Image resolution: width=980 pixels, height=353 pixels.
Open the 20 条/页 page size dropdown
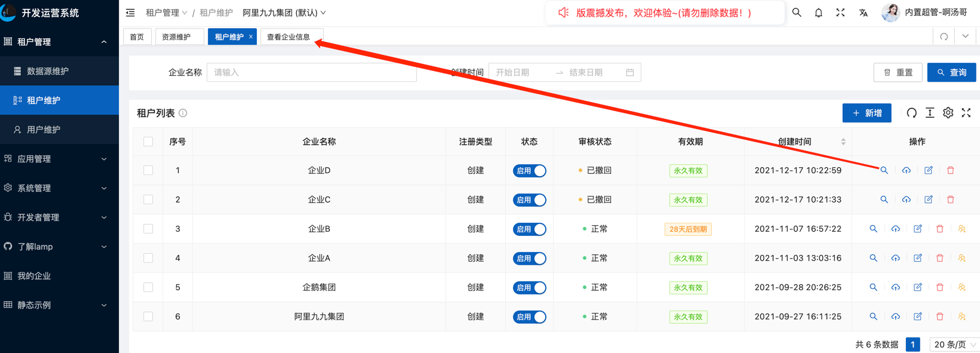954,345
